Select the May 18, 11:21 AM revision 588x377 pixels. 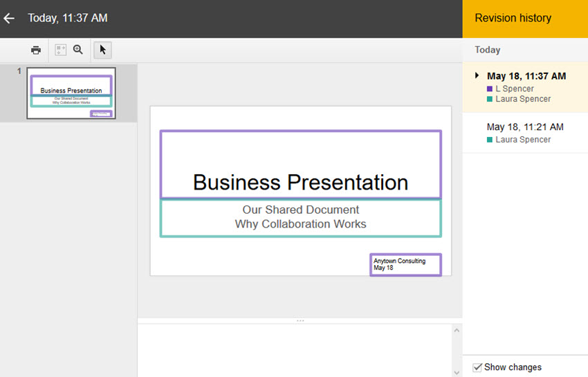(x=525, y=133)
